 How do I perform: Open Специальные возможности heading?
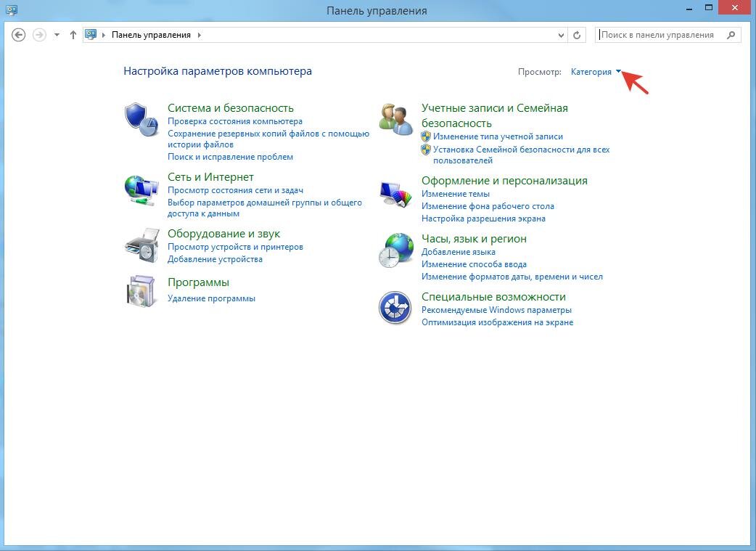493,297
